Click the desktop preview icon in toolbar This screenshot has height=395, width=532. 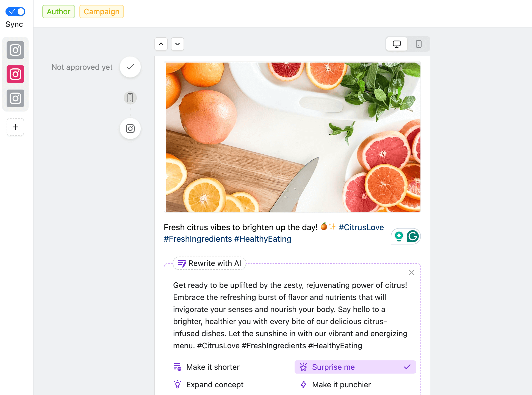click(397, 44)
